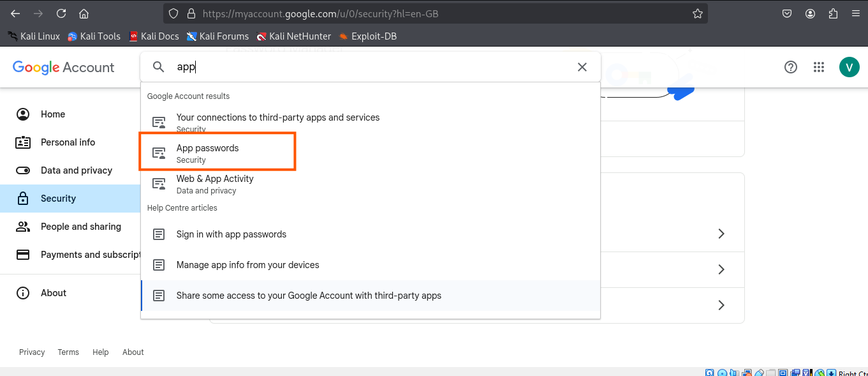Viewport: 868px width, 376px height.
Task: Open Sign in with app passwords article
Action: [371, 234]
